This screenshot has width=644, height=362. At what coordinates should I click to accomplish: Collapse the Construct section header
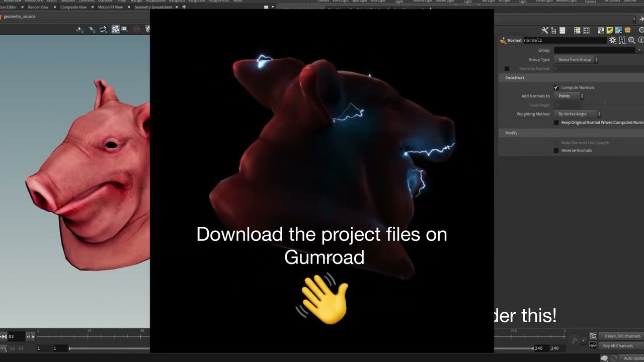[x=571, y=77]
